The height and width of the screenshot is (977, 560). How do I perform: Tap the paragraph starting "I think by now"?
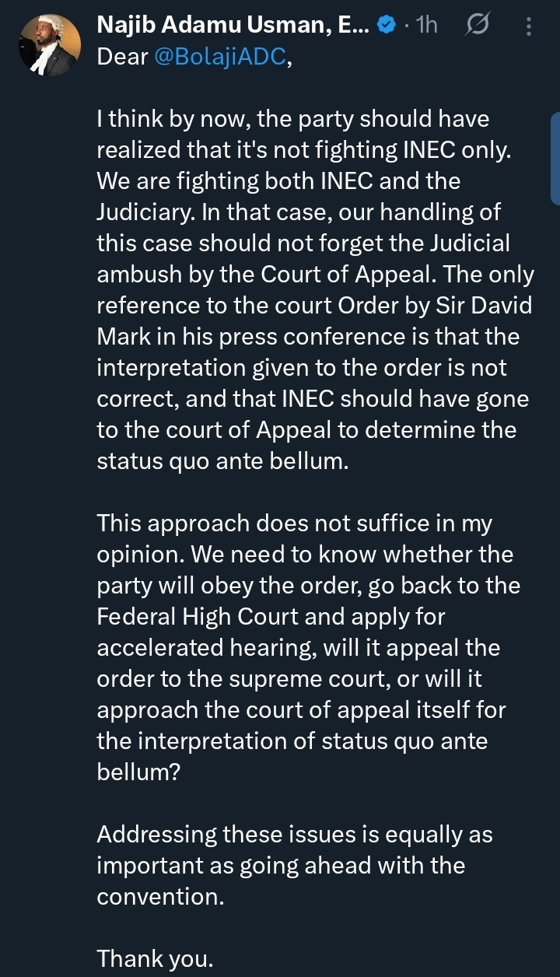coord(311,289)
